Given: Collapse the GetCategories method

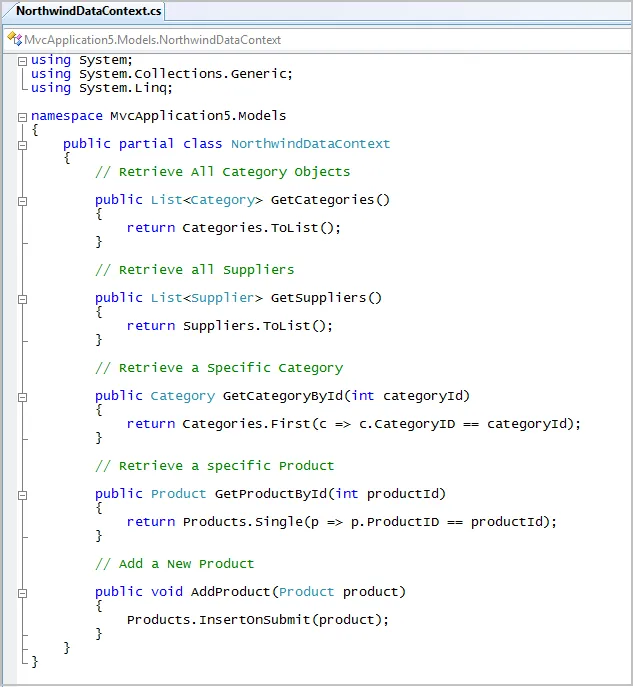Looking at the screenshot, I should point(22,201).
